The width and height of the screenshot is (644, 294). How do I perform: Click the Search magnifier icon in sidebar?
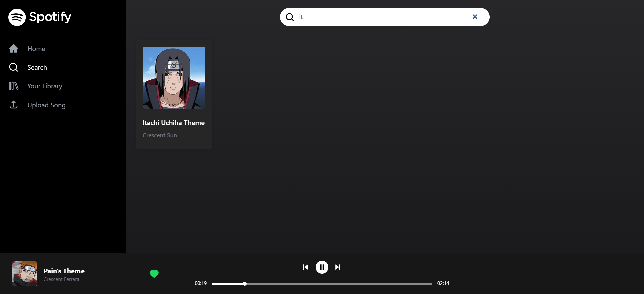(14, 67)
